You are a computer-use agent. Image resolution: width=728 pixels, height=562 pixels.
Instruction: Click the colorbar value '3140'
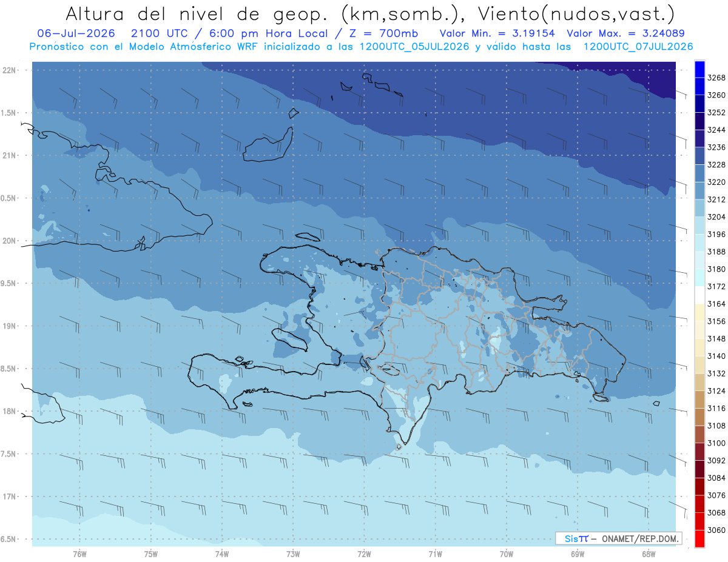[716, 356]
